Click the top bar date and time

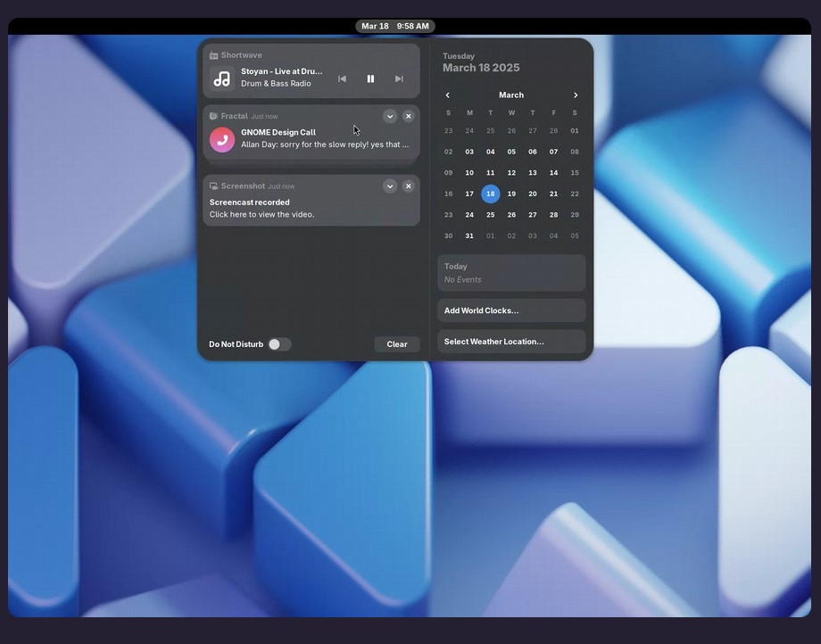(395, 26)
